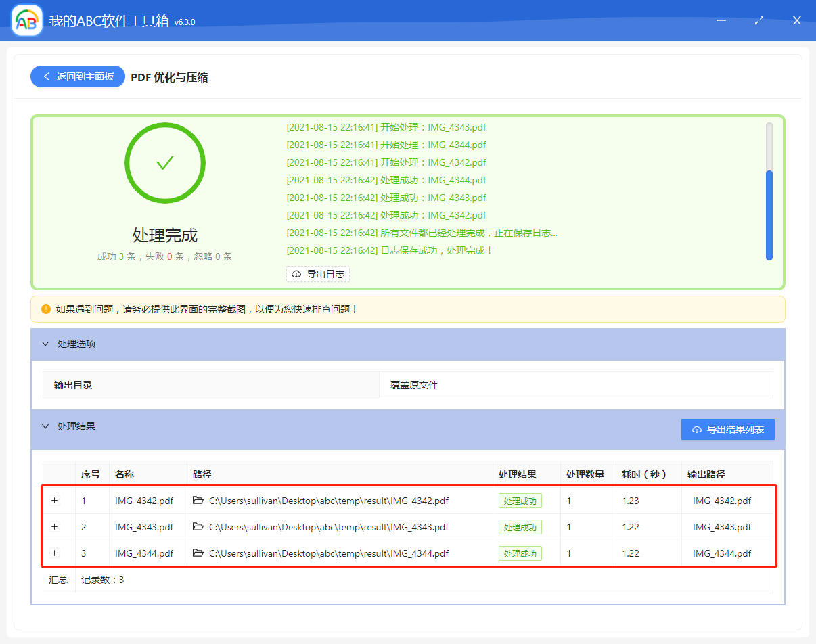Click 处理成功 badge for IMG_4342.pdf
The image size is (816, 644).
[x=520, y=501]
